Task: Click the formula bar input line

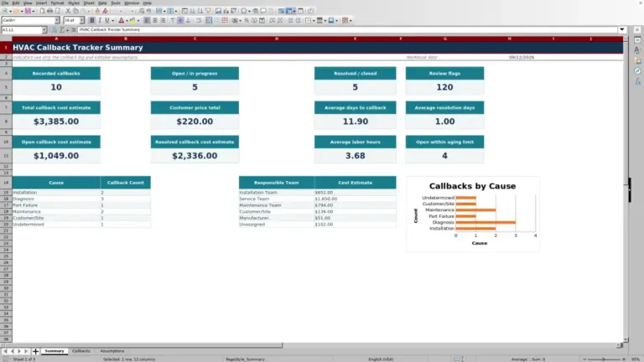Action: pyautogui.click(x=347, y=29)
